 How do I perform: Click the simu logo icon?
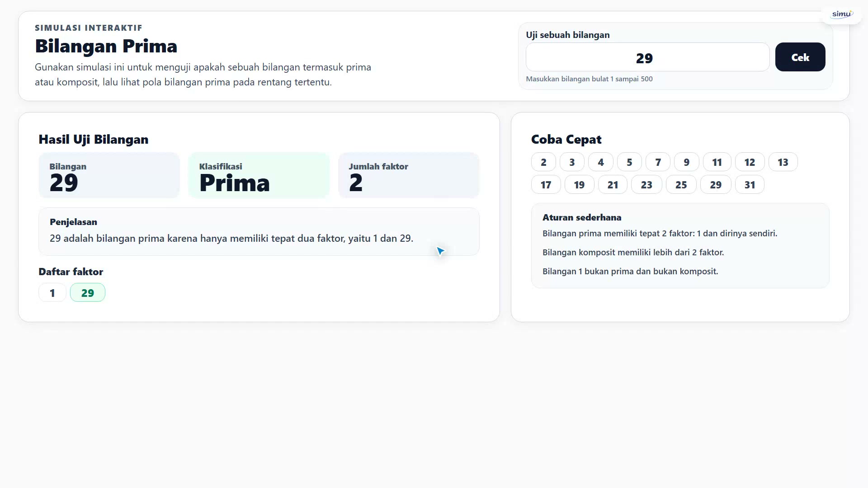click(842, 14)
